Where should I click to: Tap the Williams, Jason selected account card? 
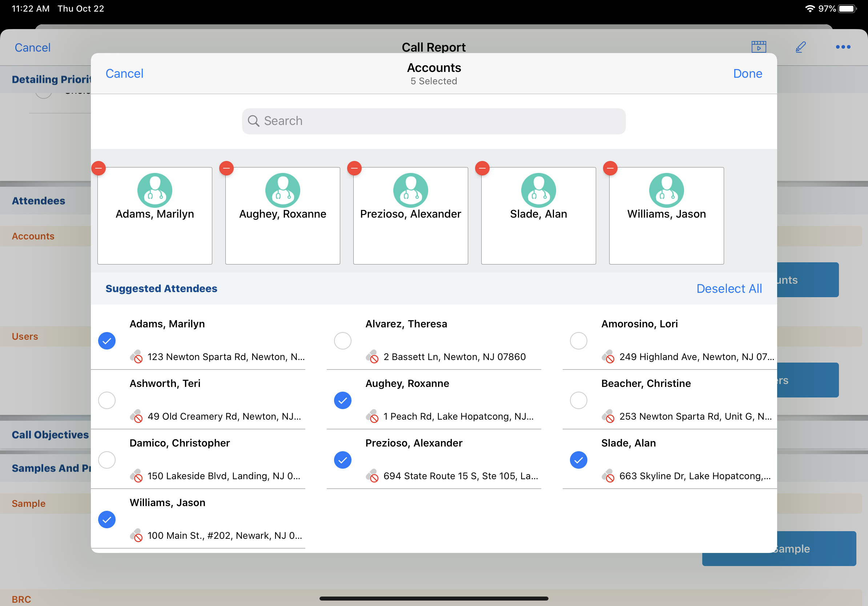tap(666, 215)
